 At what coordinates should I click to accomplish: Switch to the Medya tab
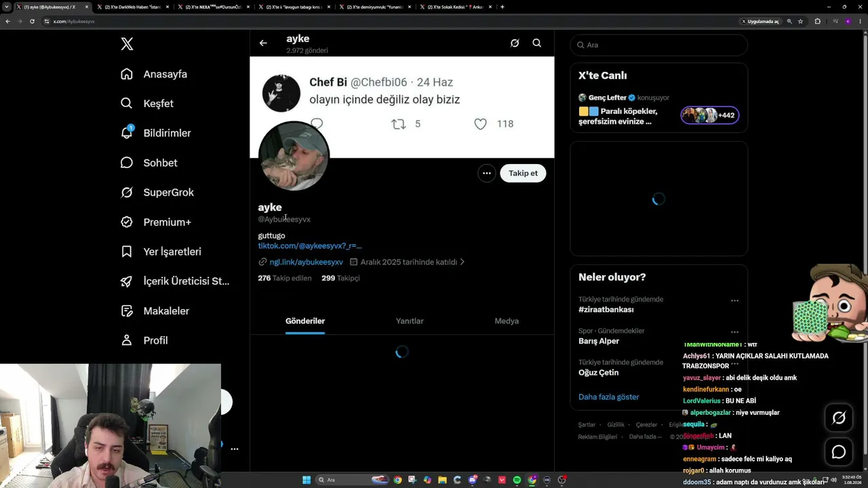(x=507, y=321)
